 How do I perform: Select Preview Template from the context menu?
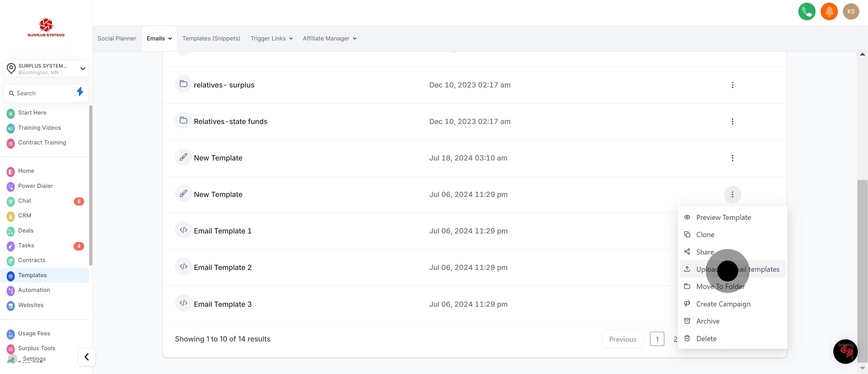pos(733,217)
